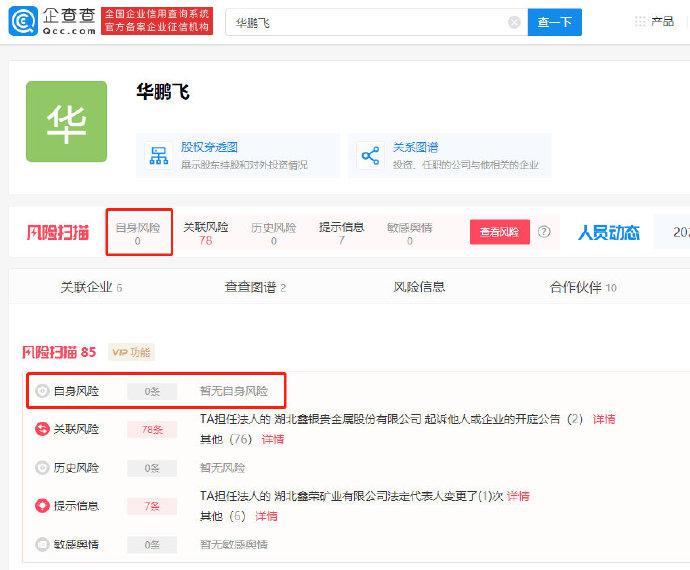Image resolution: width=690 pixels, height=570 pixels.
Task: Click the 华鹏飞 profile name heading
Action: (x=163, y=92)
